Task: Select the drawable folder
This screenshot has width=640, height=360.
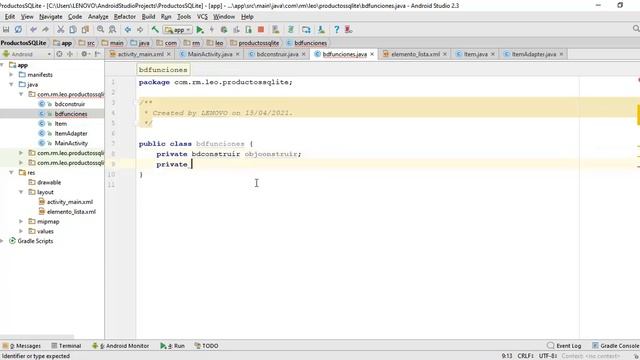Action: (49, 182)
